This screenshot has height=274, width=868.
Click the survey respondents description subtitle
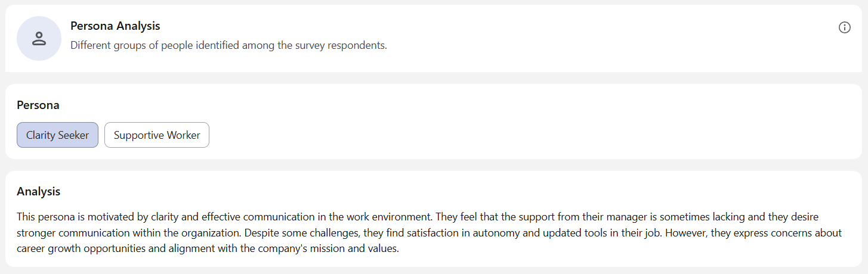[228, 45]
